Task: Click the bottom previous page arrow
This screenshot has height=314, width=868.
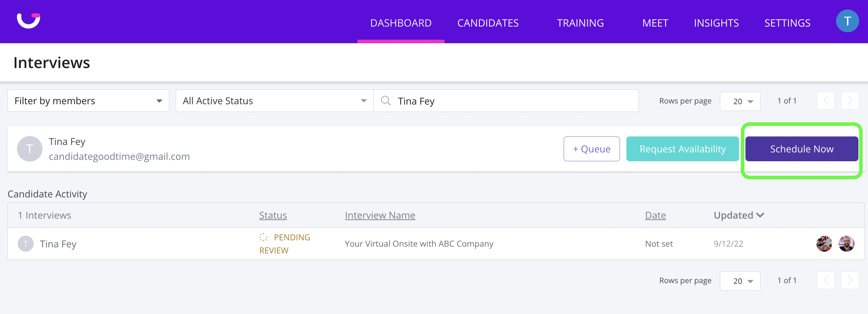Action: pyautogui.click(x=826, y=281)
